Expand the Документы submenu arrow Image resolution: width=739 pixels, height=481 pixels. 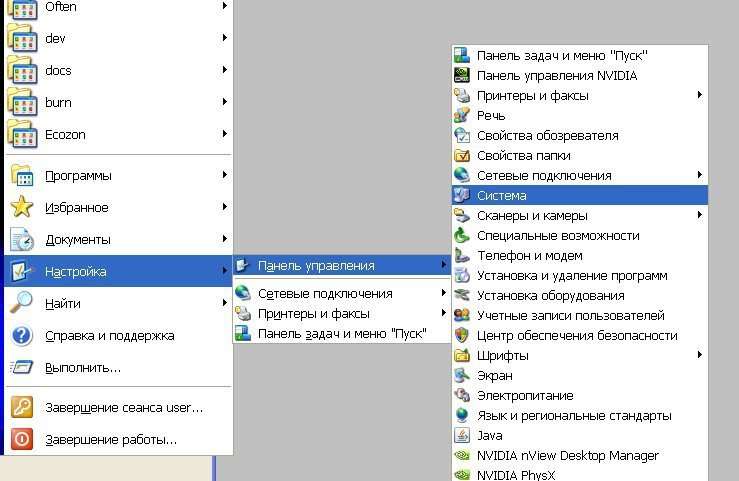[x=225, y=239]
